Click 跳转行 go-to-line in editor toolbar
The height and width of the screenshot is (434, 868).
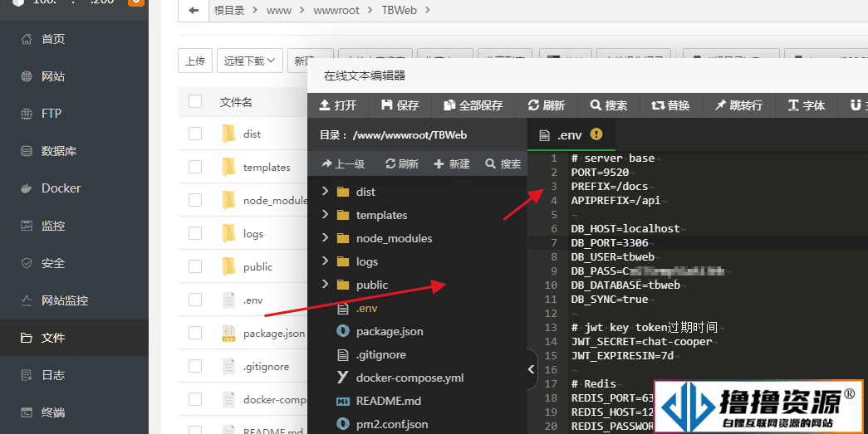738,105
